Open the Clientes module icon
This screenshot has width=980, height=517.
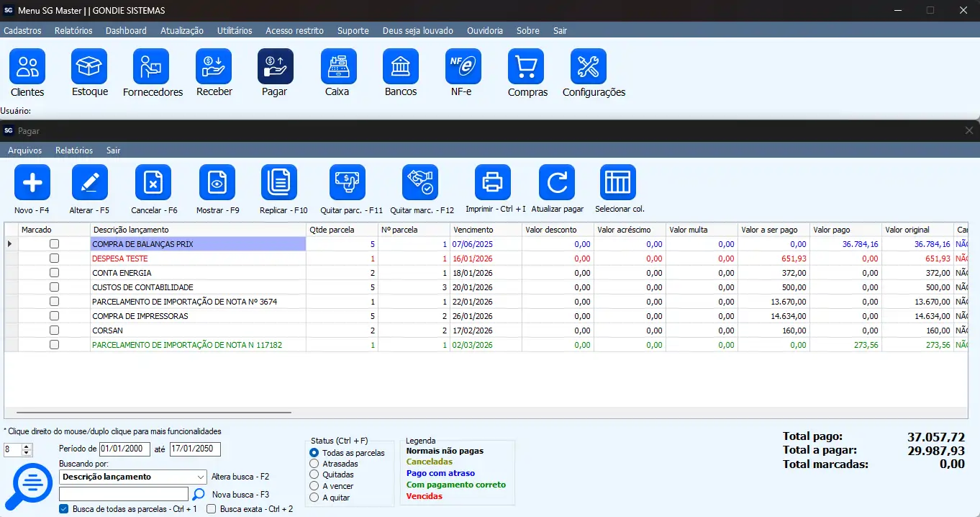click(x=27, y=67)
